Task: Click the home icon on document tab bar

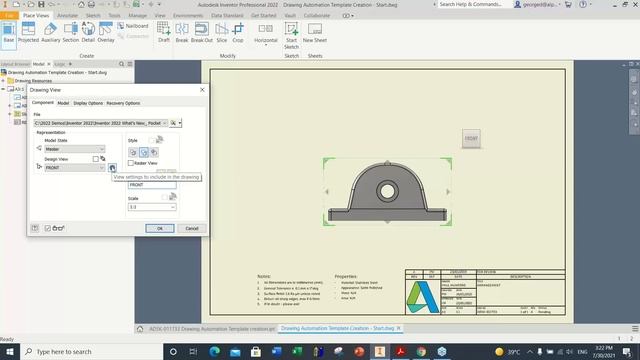Action: (x=140, y=329)
